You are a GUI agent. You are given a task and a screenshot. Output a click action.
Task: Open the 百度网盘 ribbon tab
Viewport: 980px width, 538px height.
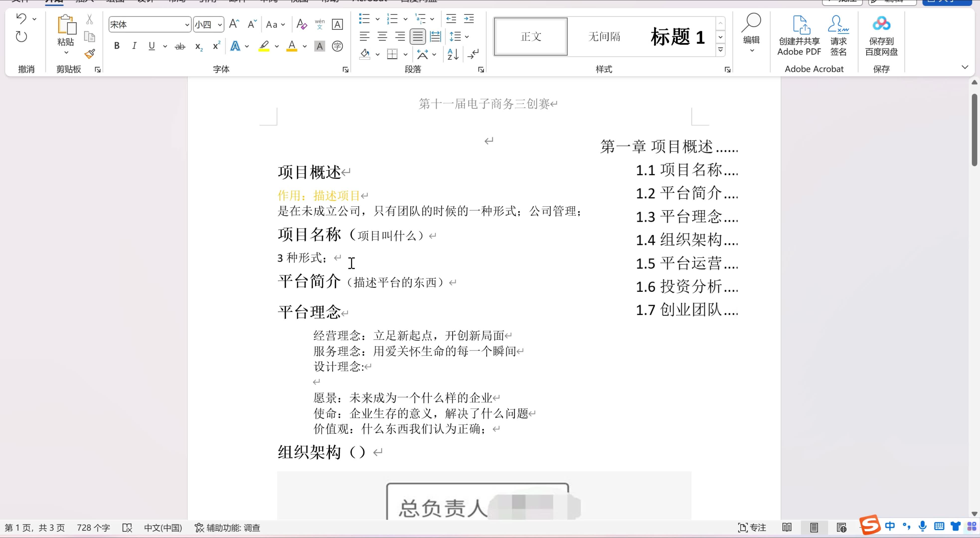(x=418, y=1)
